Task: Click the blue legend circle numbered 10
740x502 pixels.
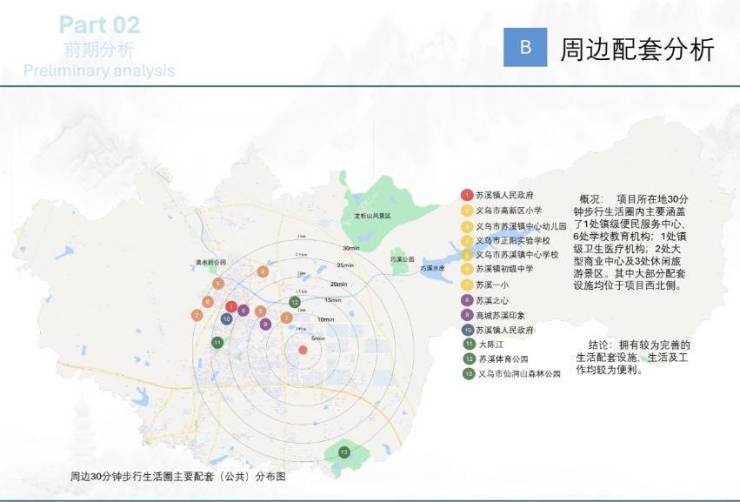Action: [468, 330]
